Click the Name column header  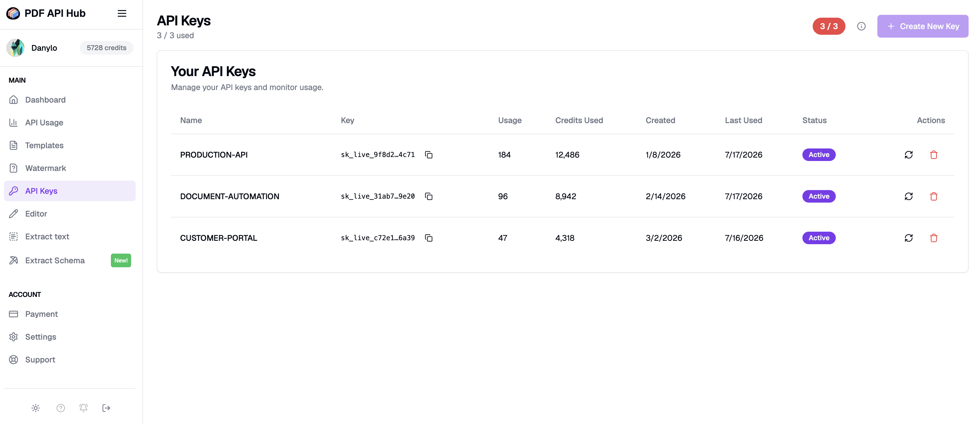click(x=191, y=121)
